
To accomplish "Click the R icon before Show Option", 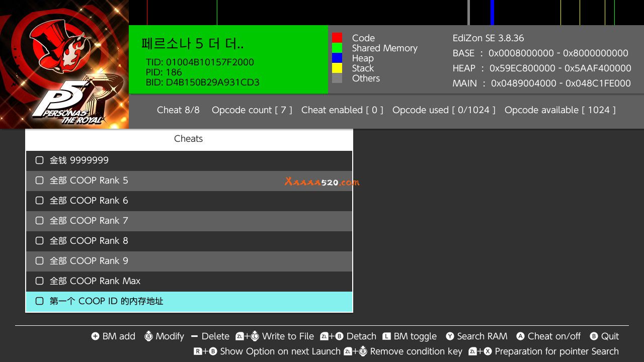I will click(x=198, y=351).
